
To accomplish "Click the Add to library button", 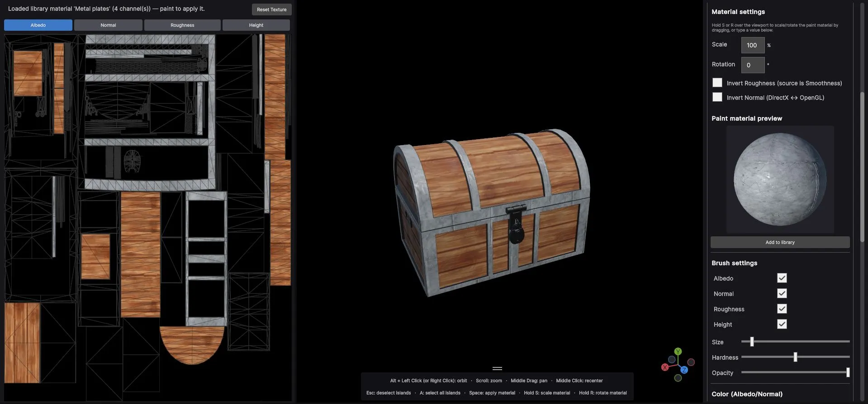I will [780, 242].
